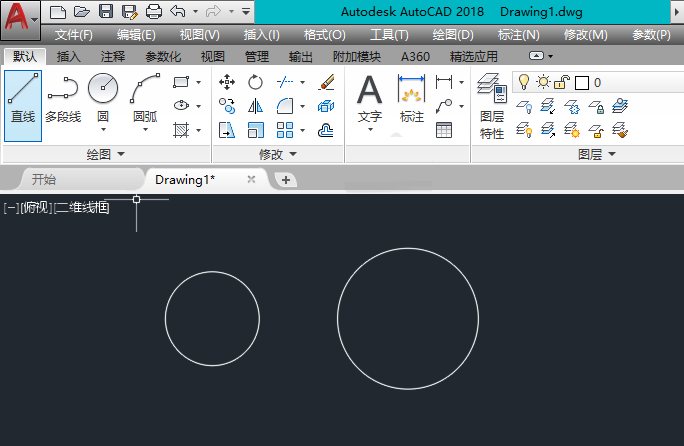Image resolution: width=684 pixels, height=446 pixels.
Task: Open the 编辑(E) menu
Action: click(136, 35)
